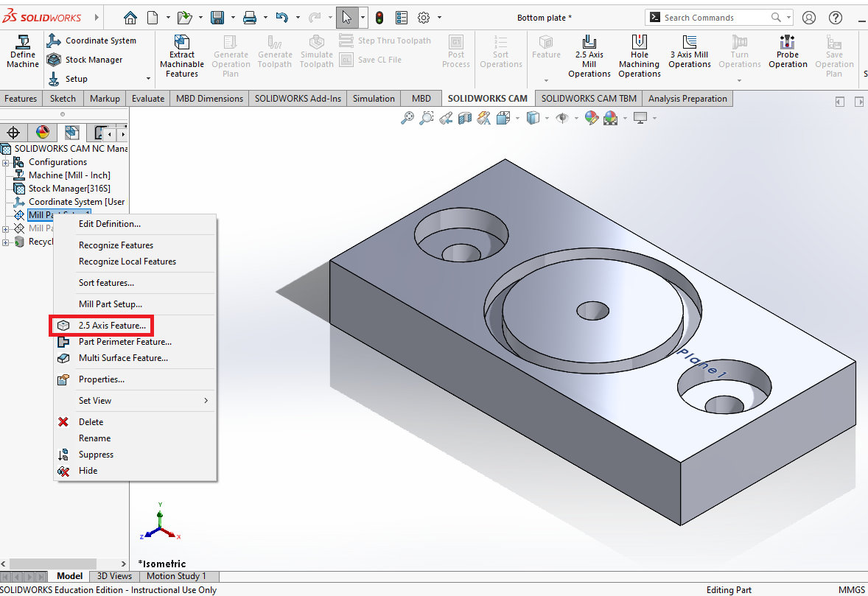Open the Simulation tab
Screen dimensions: 868x596
click(x=374, y=99)
